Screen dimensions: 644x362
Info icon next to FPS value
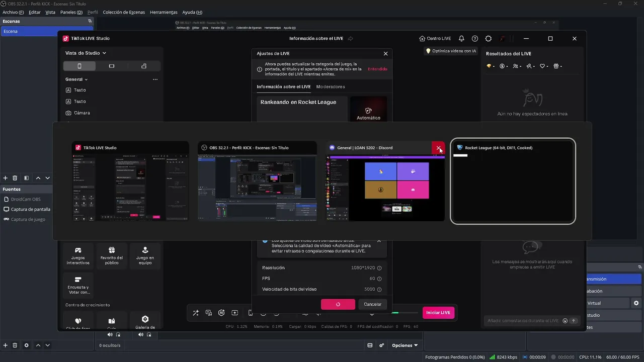tap(379, 279)
